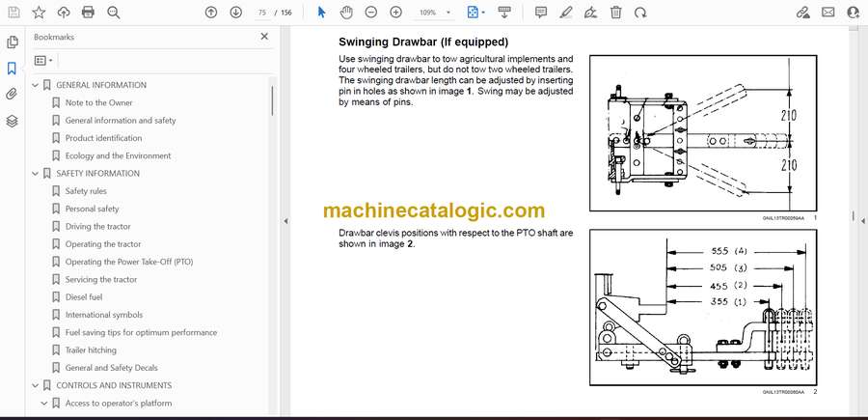The height and width of the screenshot is (420, 868).
Task: Open the attachments paperclip panel
Action: click(12, 95)
